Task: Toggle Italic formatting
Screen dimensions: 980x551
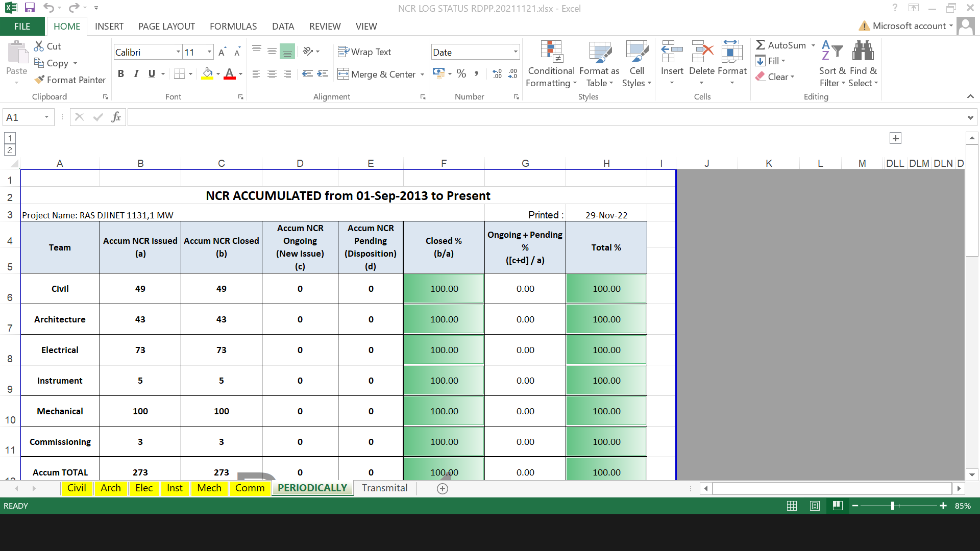Action: point(136,74)
